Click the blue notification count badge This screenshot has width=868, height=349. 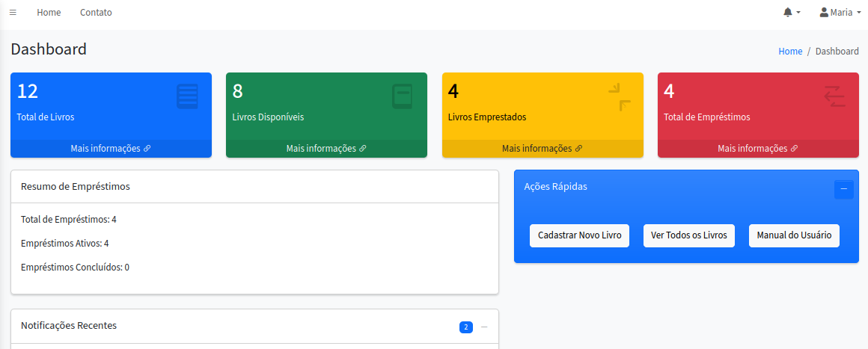coord(466,327)
